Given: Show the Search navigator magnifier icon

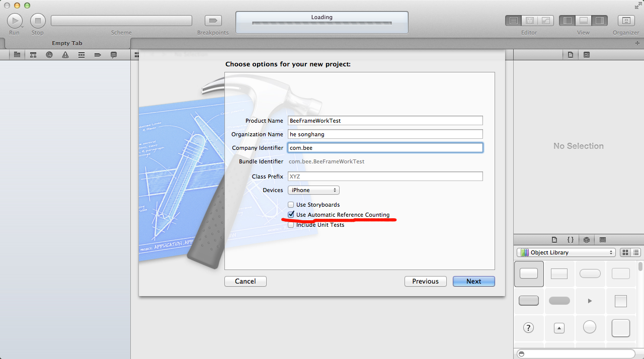Looking at the screenshot, I should tap(49, 55).
